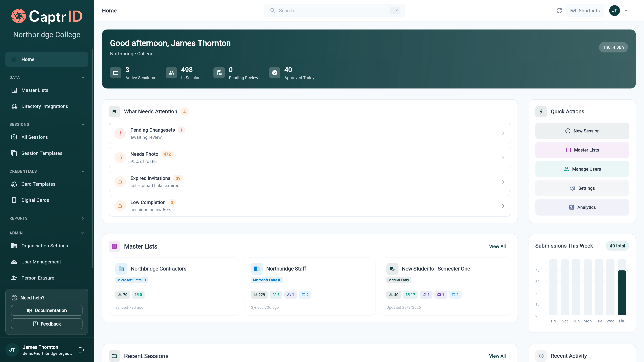This screenshot has height=362, width=644.
Task: Open the Feedback button
Action: pos(47,324)
